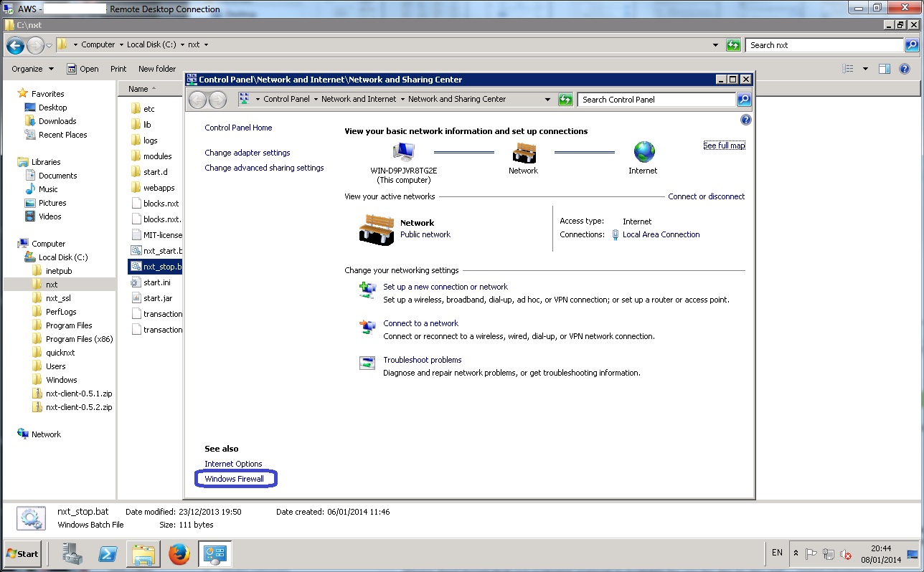The width and height of the screenshot is (924, 572).
Task: Open Windows Firewall link
Action: [x=234, y=479]
